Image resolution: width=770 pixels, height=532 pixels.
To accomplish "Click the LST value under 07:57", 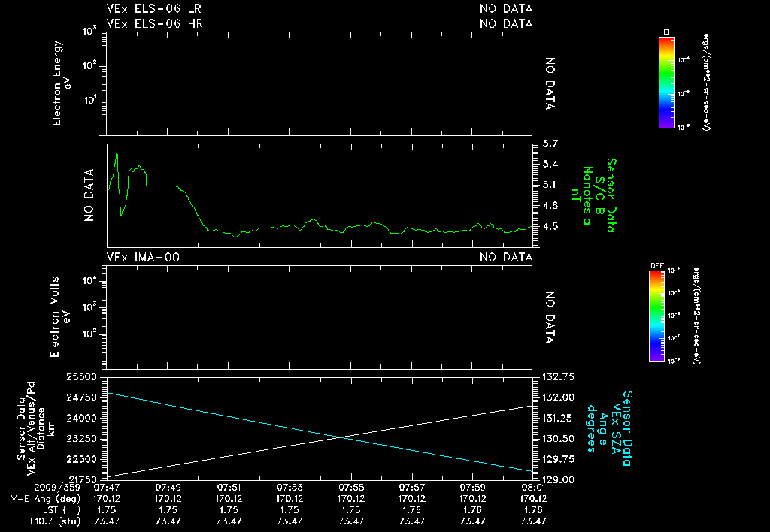I will pyautogui.click(x=411, y=510).
